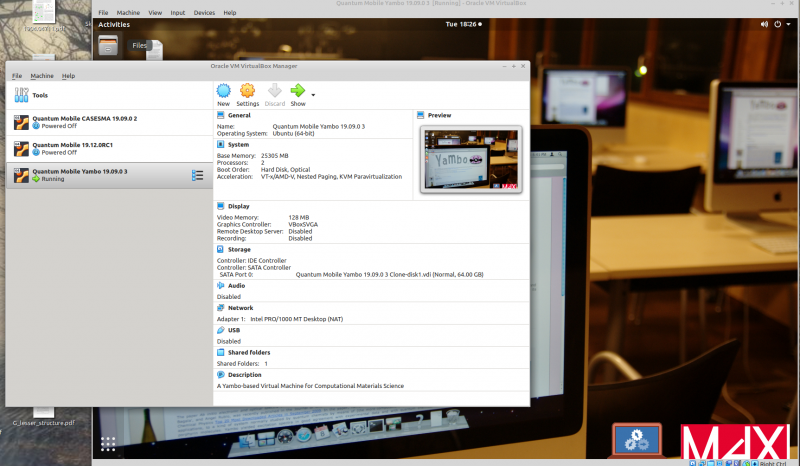The height and width of the screenshot is (466, 800).
Task: Click the Right Ctrl host key indicator
Action: 772,463
